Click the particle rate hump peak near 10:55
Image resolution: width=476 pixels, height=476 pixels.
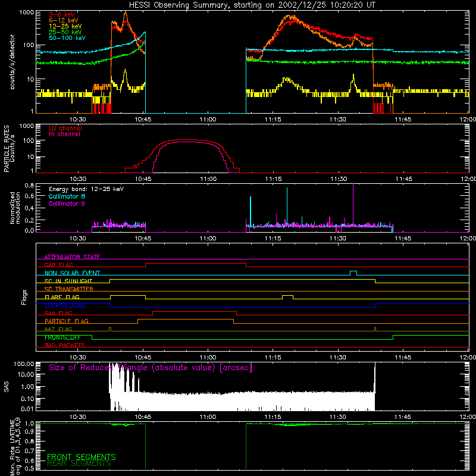click(186, 140)
